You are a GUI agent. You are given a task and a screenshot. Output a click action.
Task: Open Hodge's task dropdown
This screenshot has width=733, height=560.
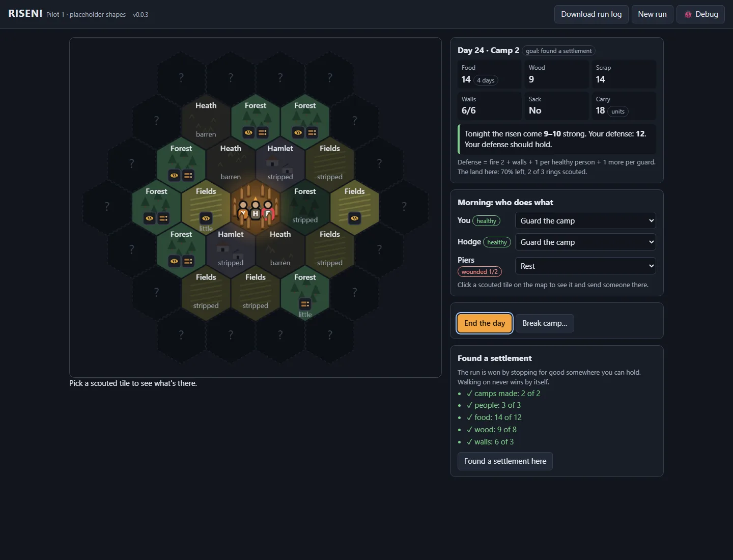point(585,242)
